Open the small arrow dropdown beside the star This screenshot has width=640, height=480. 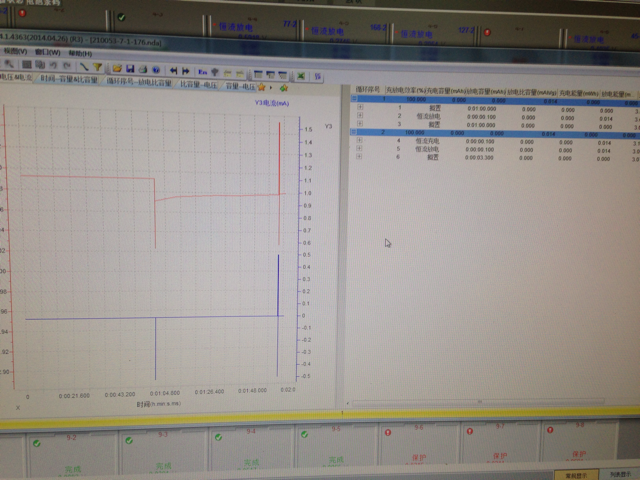click(271, 87)
